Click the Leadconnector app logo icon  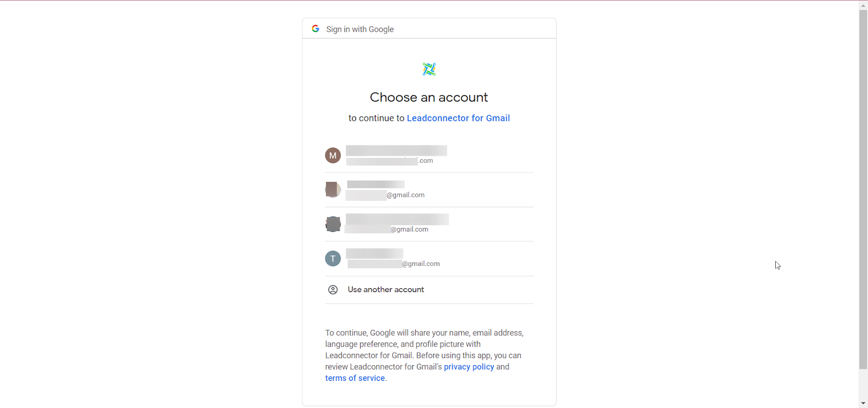(429, 69)
